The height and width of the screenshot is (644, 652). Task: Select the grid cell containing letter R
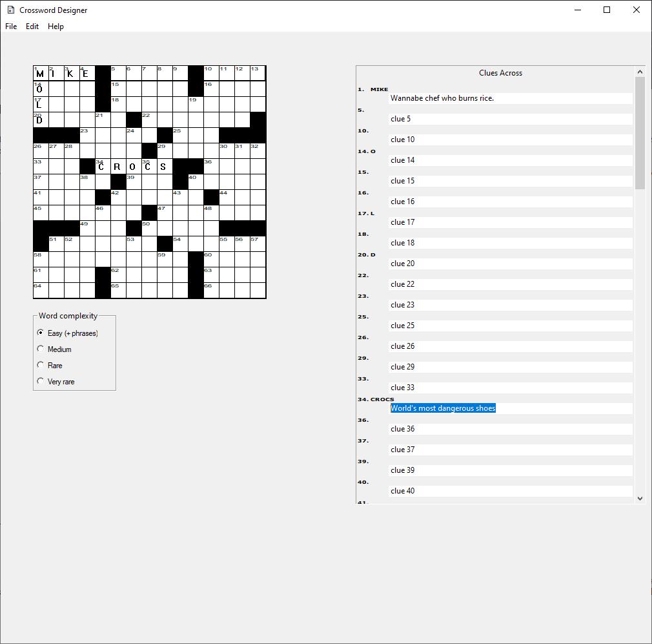(x=118, y=167)
